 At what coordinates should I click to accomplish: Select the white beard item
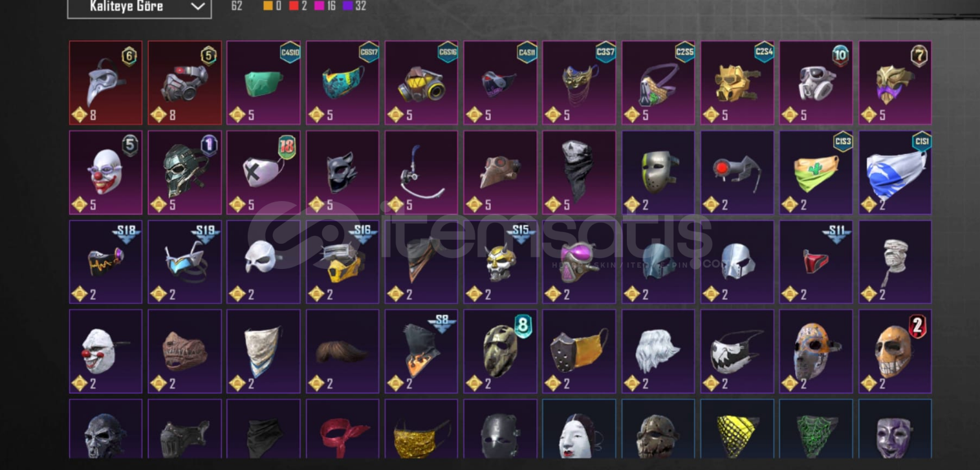click(x=658, y=351)
